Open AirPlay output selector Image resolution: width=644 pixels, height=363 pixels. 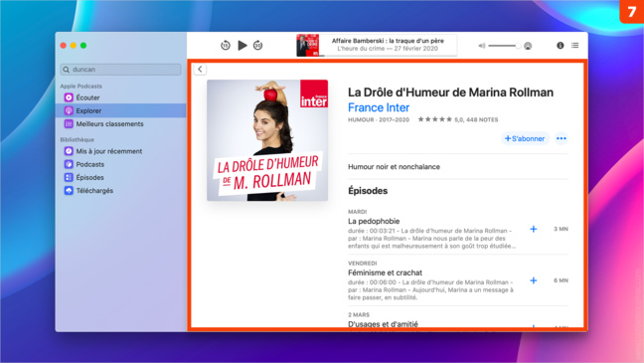[528, 46]
